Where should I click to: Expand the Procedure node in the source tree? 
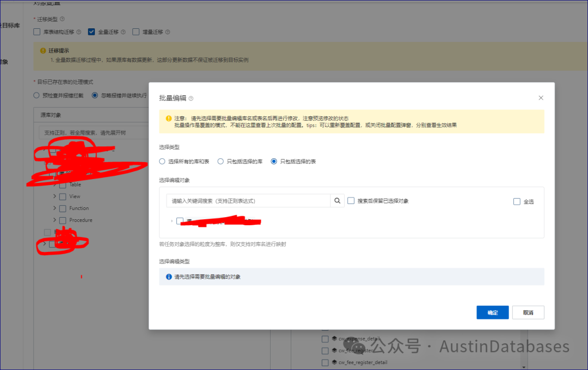[x=55, y=220]
